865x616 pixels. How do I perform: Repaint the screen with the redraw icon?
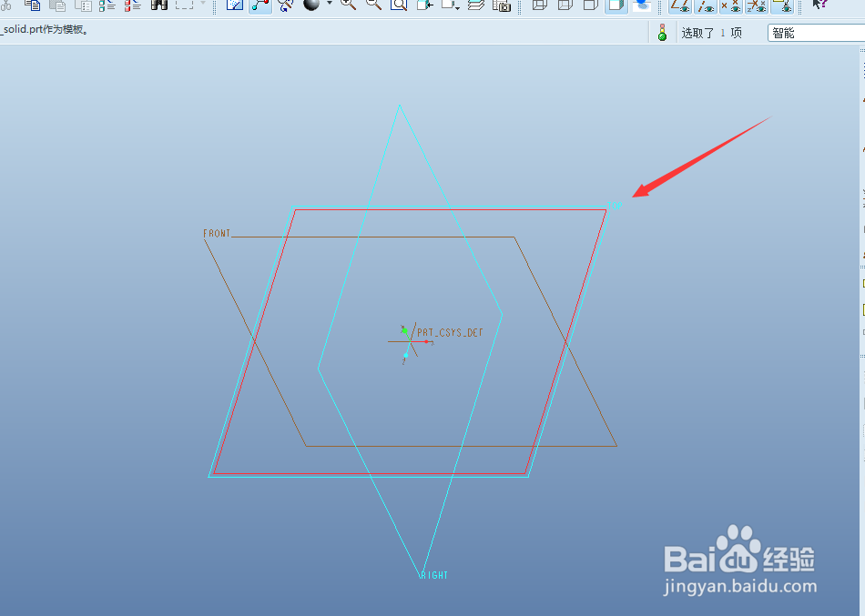coord(235,5)
